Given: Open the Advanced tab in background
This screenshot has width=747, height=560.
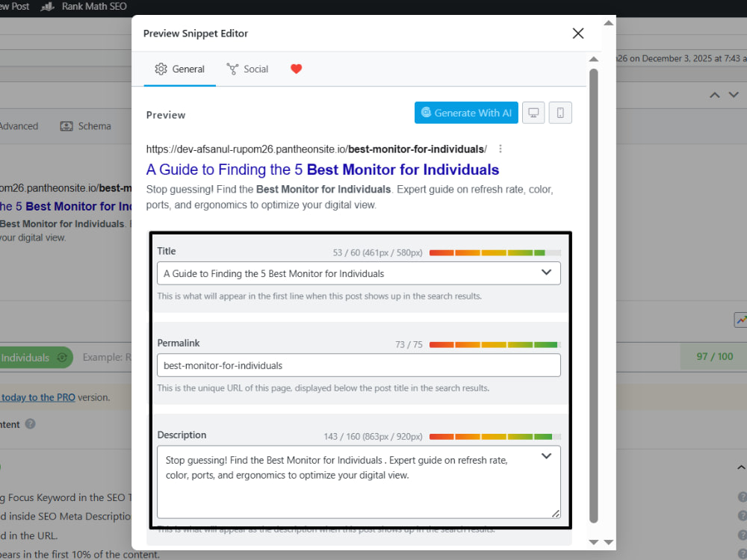Looking at the screenshot, I should pos(19,126).
